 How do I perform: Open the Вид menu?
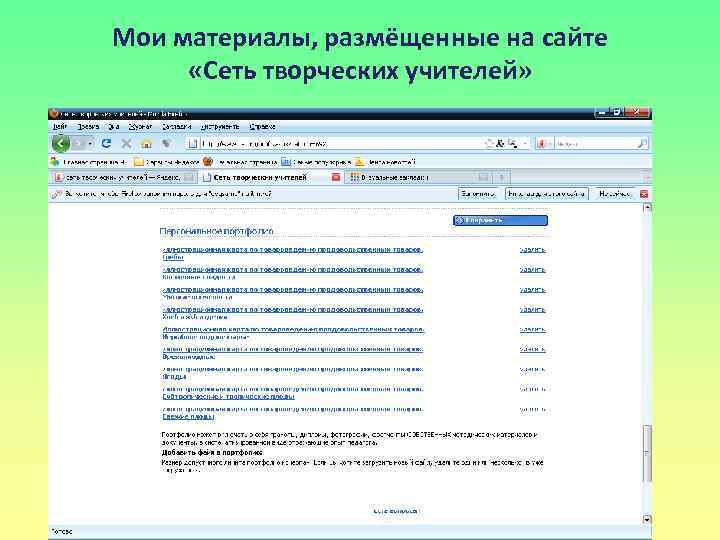113,126
